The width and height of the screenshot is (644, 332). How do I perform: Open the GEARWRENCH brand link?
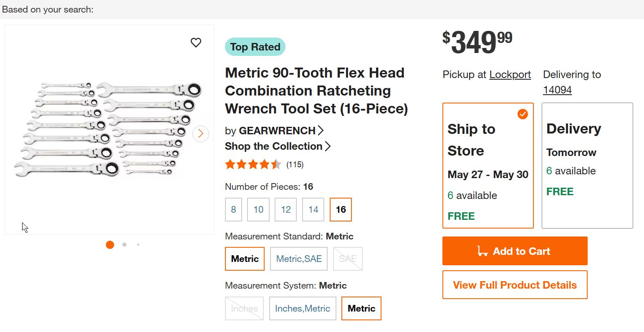(x=277, y=131)
